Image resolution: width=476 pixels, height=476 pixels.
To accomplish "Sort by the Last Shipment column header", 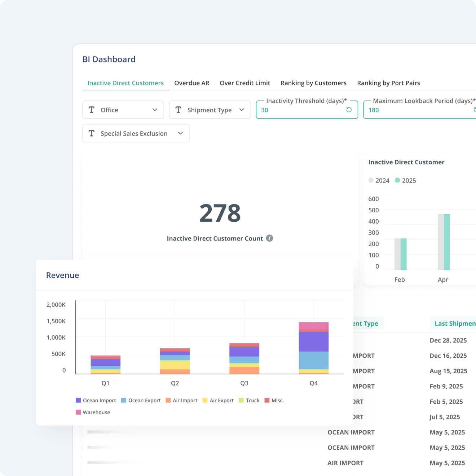I will click(x=454, y=323).
